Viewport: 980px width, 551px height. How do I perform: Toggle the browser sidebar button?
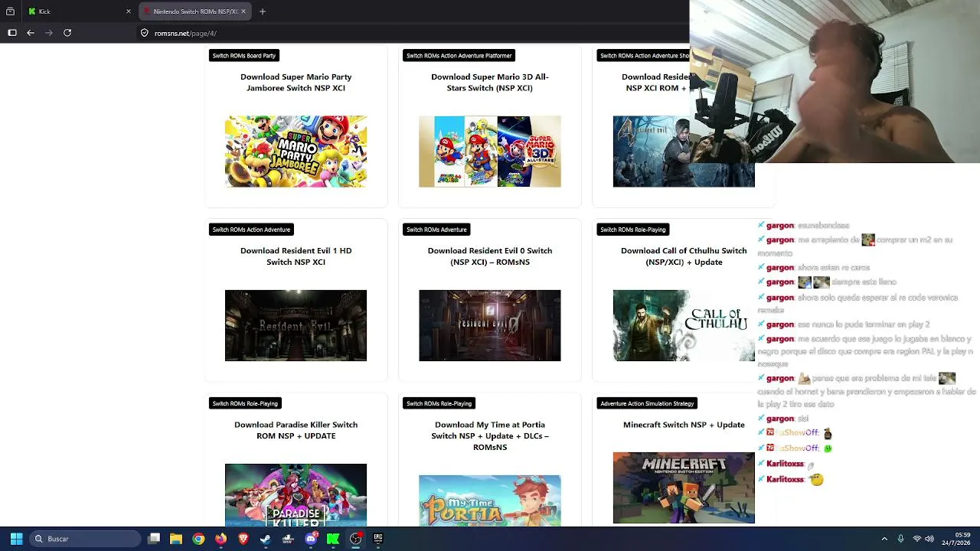click(12, 33)
